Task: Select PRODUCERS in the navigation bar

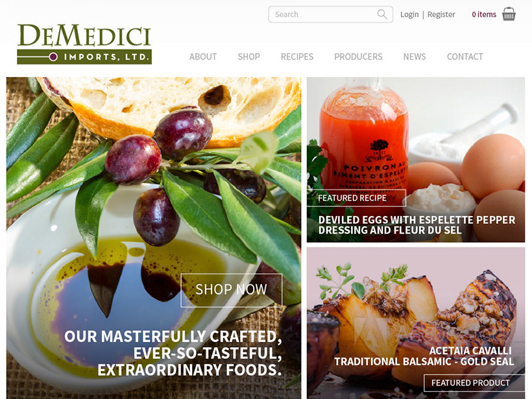Action: (358, 56)
